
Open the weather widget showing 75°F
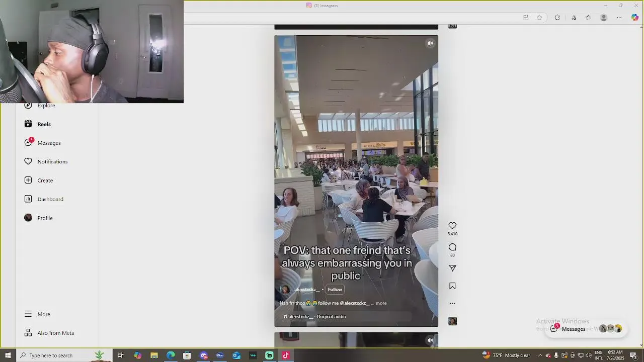(506, 355)
